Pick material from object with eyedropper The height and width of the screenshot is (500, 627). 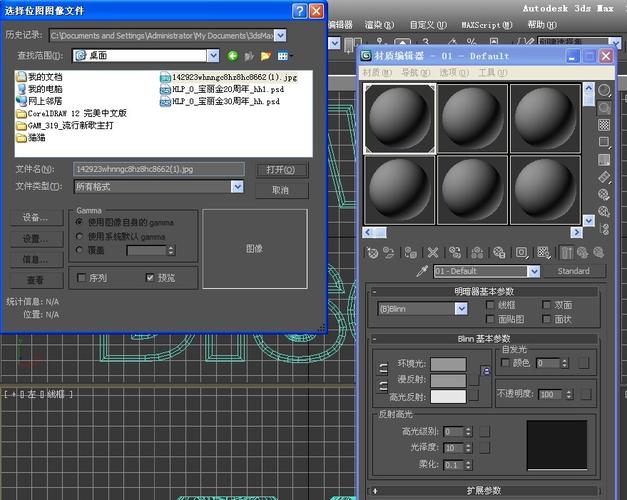click(421, 271)
